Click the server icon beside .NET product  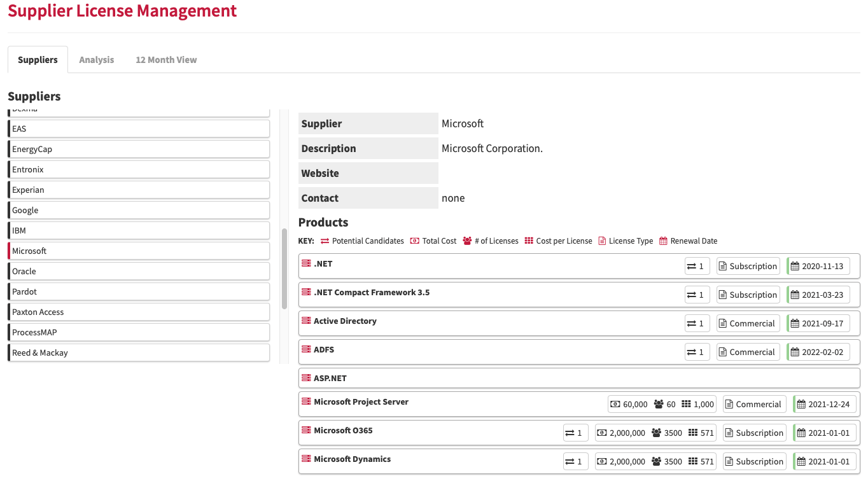click(306, 263)
